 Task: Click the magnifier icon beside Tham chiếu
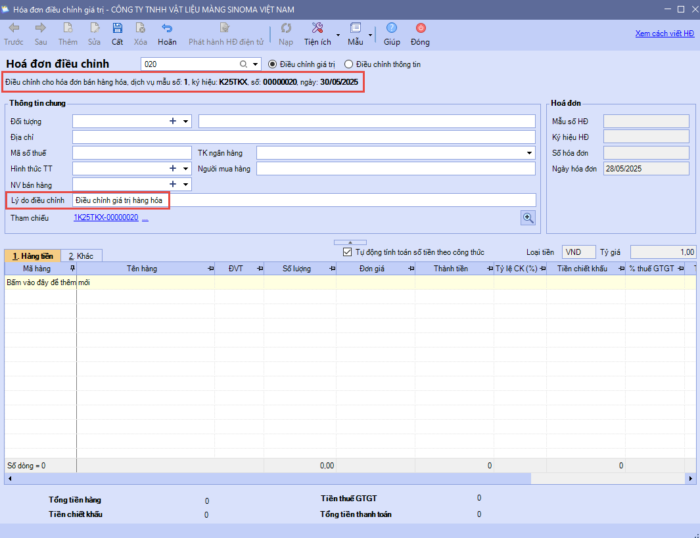coord(527,217)
